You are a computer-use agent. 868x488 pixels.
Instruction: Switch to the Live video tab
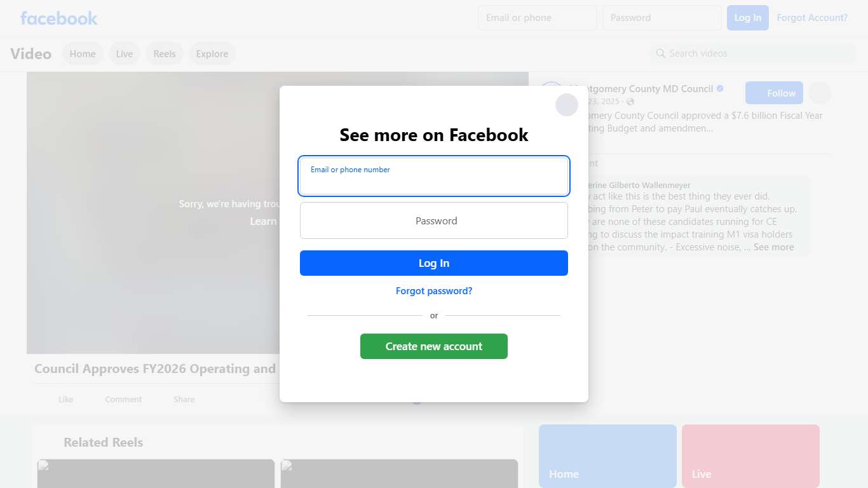click(x=125, y=54)
